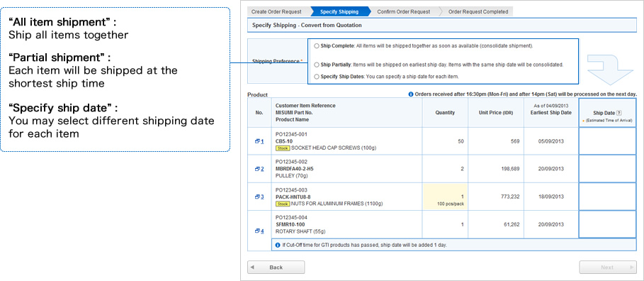Go to the Create Order Request step
Viewport: 644px width, 281px height.
coord(278,11)
